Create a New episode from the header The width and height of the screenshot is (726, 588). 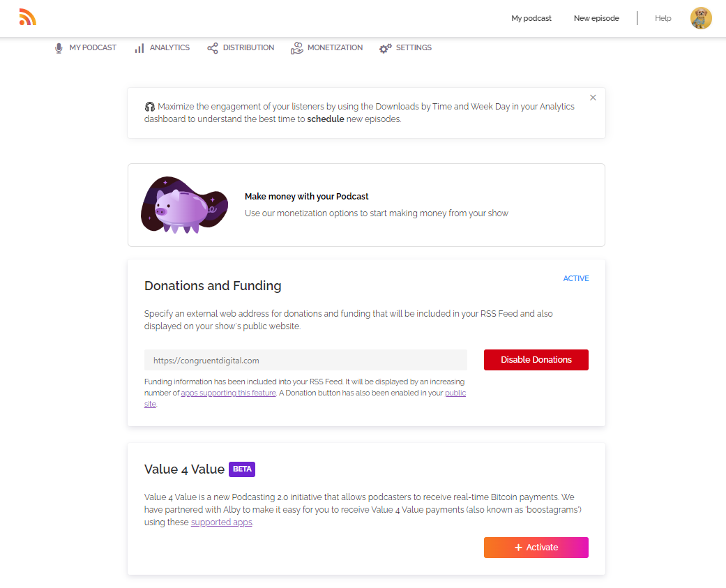click(596, 18)
